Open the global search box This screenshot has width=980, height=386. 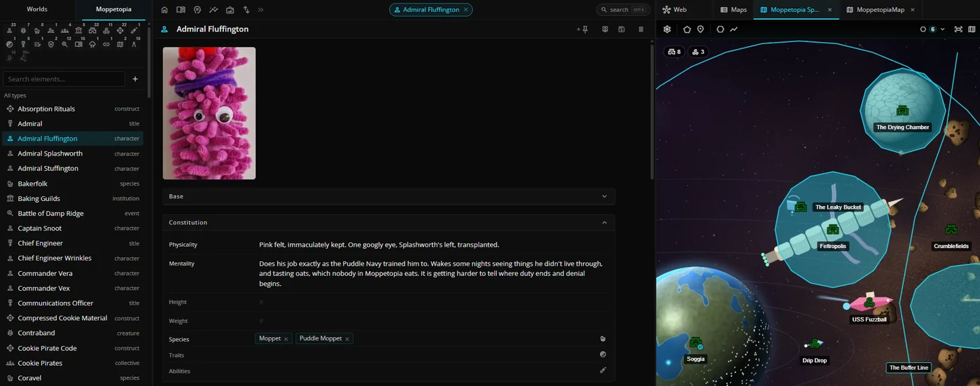623,10
